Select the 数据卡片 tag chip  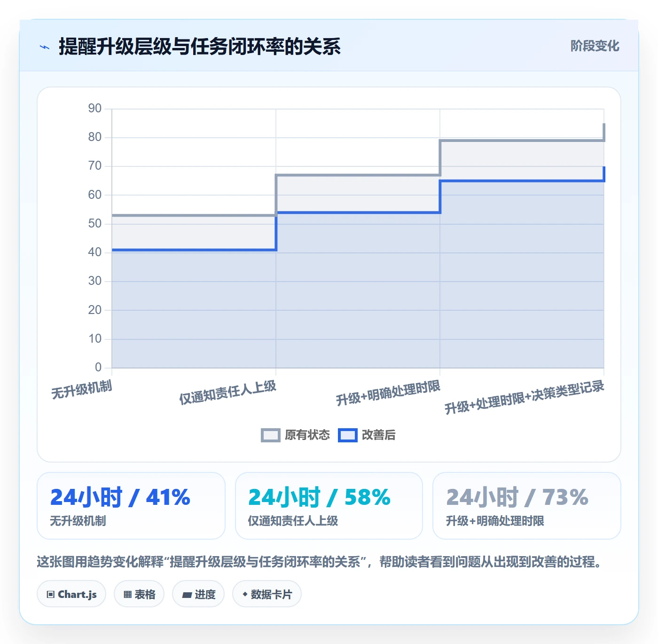pos(266,594)
